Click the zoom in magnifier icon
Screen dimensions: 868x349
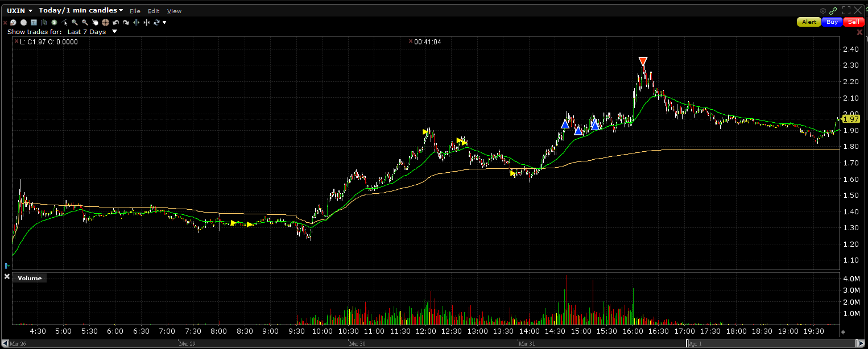[x=75, y=22]
